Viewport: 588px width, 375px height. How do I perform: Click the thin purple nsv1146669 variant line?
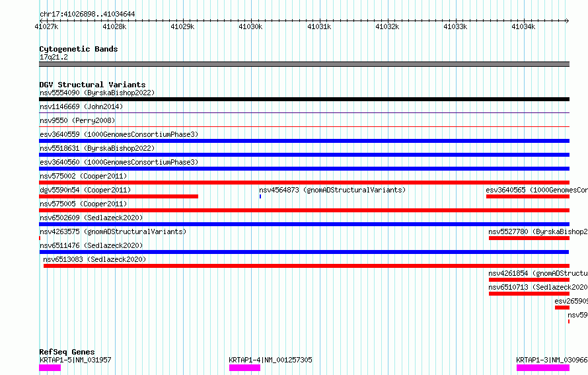pyautogui.click(x=304, y=112)
